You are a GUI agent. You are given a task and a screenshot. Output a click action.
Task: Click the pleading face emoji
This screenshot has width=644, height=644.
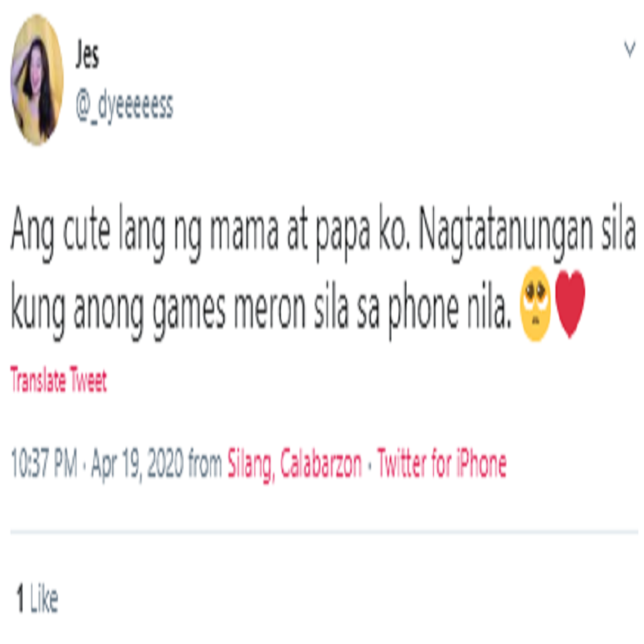[x=535, y=303]
